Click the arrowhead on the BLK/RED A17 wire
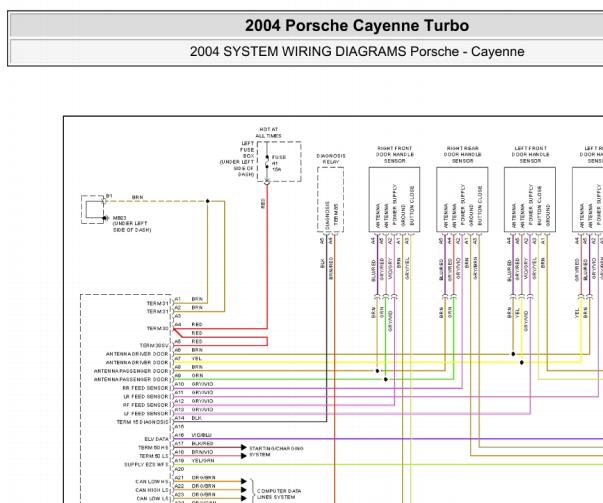 (x=243, y=447)
